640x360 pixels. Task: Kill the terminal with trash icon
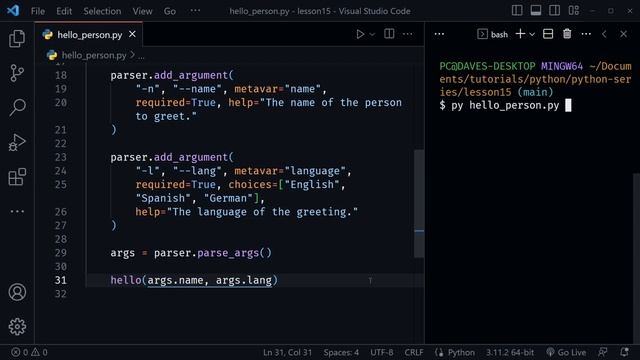(x=567, y=34)
